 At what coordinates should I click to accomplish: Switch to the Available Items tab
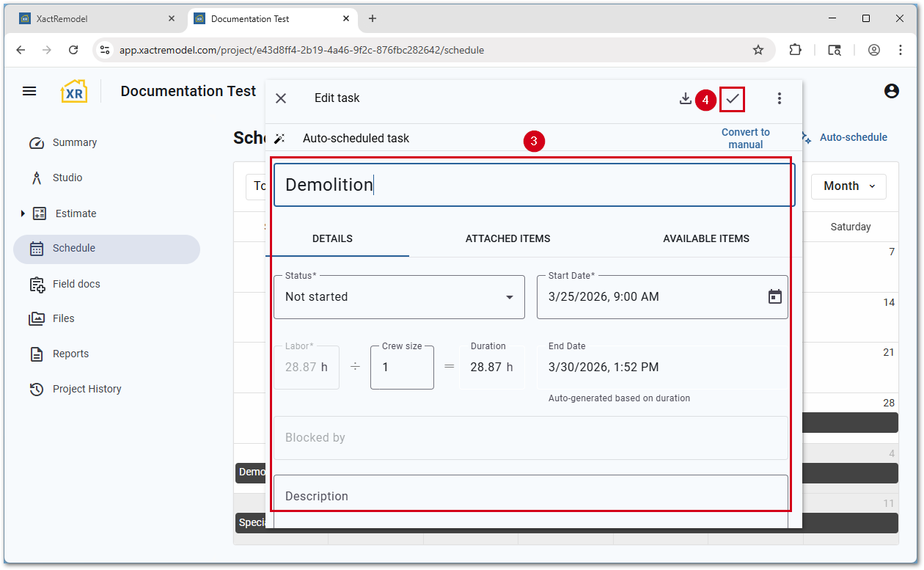[x=705, y=238]
